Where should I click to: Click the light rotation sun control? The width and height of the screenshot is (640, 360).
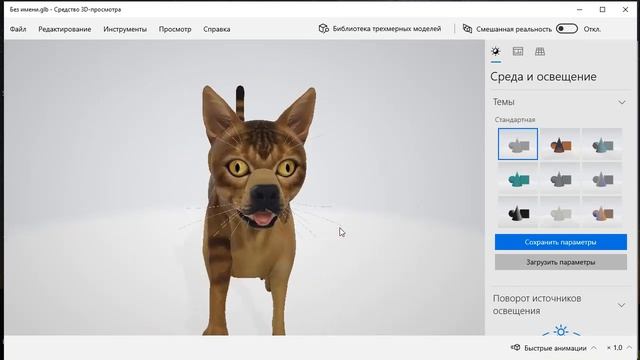click(x=561, y=331)
